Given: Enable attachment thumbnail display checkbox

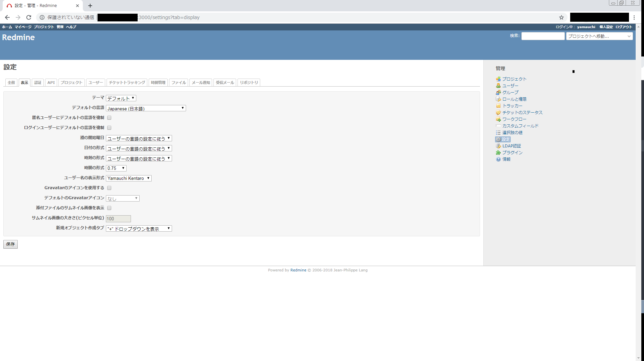Looking at the screenshot, I should click(x=109, y=208).
